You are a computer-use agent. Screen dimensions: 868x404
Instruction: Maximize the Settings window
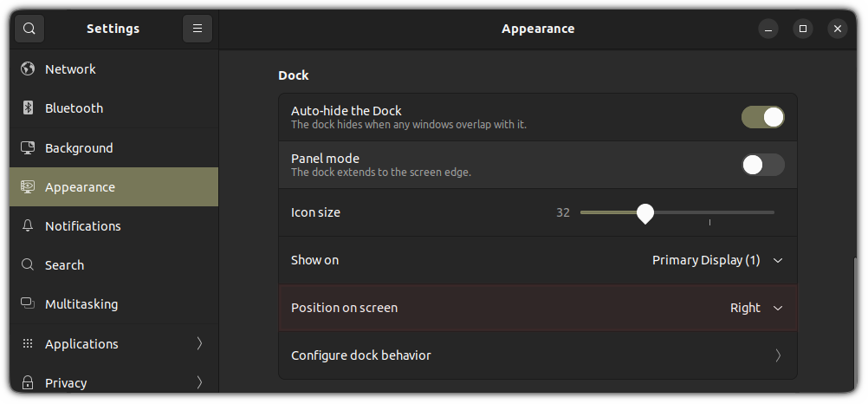click(803, 29)
